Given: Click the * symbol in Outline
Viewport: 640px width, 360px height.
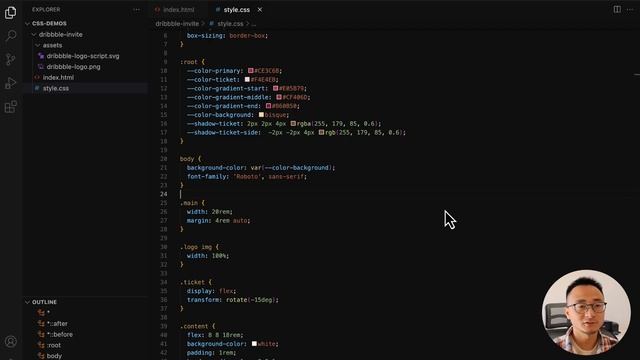Looking at the screenshot, I should point(48,313).
